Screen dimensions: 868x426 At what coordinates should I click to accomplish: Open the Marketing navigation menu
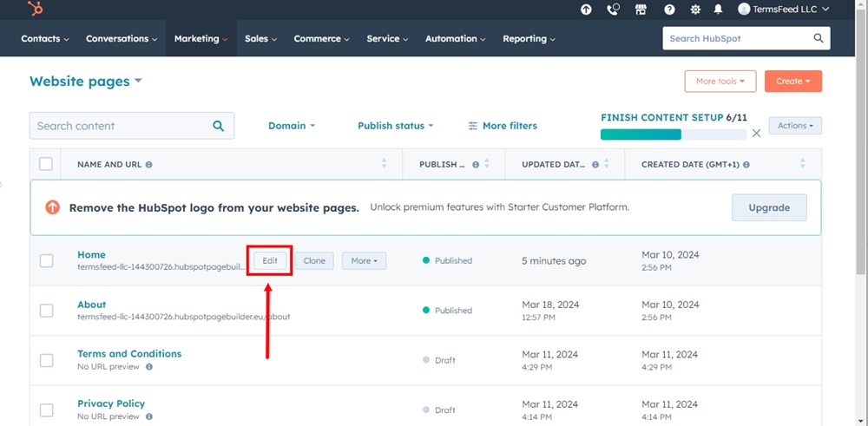201,39
